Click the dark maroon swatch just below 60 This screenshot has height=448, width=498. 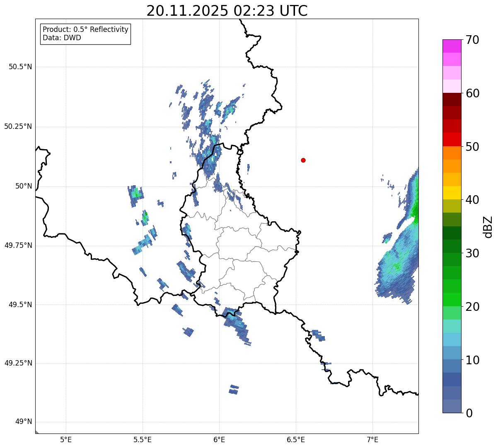click(x=452, y=99)
